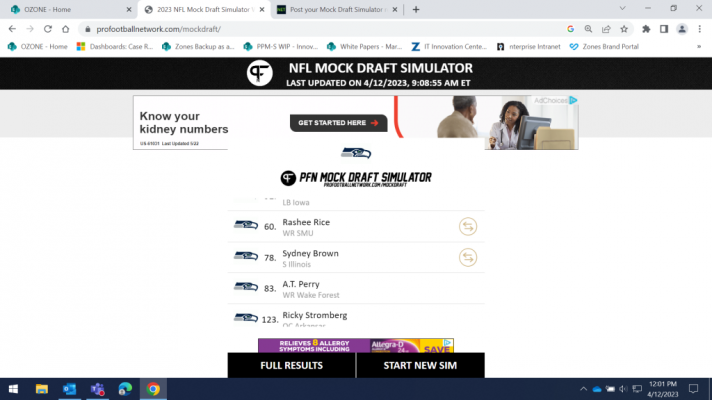Open Microsoft Edge from the taskbar
Viewport: 712px width, 400px height.
[125, 389]
